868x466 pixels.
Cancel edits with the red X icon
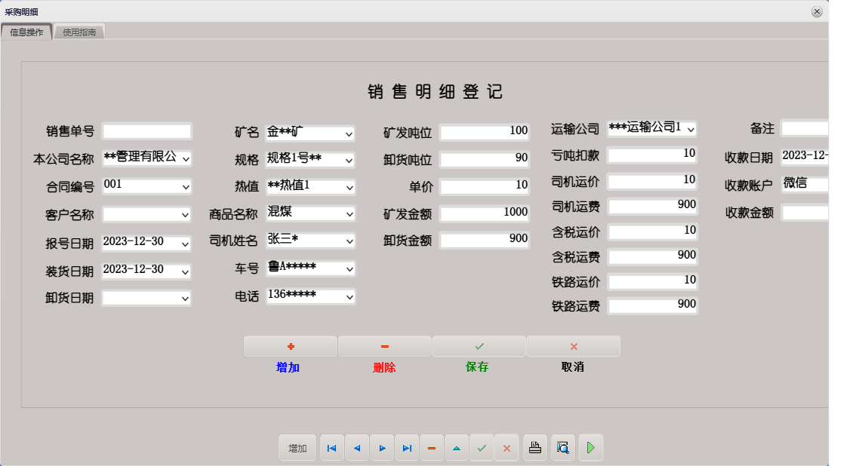[507, 447]
